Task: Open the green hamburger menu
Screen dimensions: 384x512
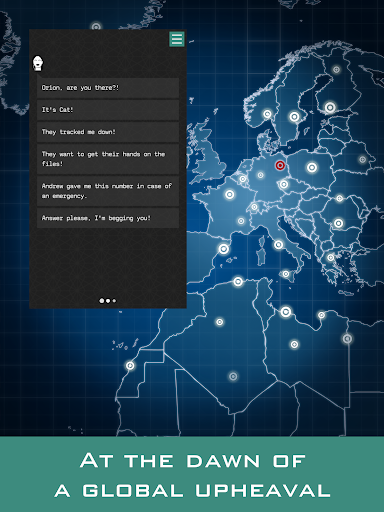Action: (x=177, y=39)
